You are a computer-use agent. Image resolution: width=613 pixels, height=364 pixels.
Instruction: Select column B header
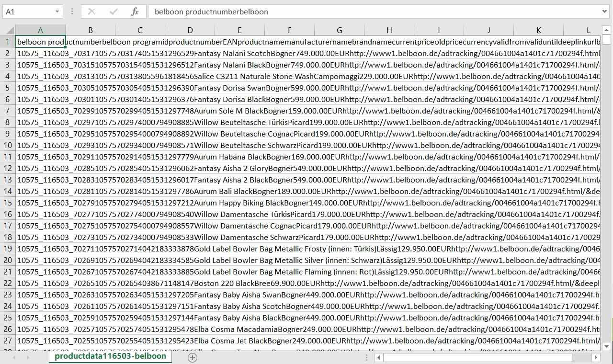click(x=91, y=30)
